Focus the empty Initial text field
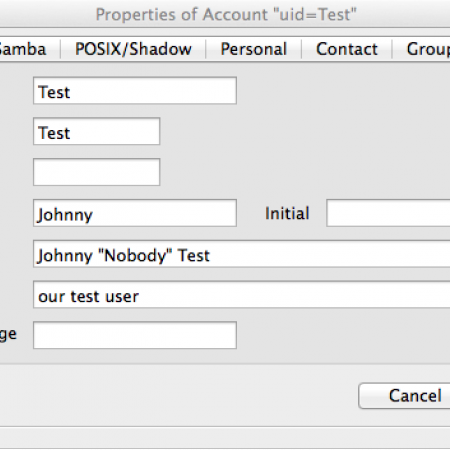Screen dimensions: 450x450 point(388,213)
